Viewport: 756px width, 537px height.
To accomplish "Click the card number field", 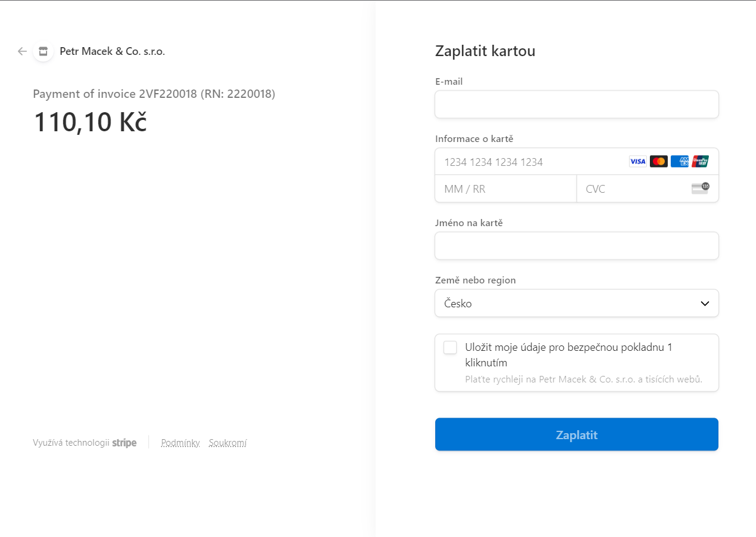I will (x=531, y=162).
